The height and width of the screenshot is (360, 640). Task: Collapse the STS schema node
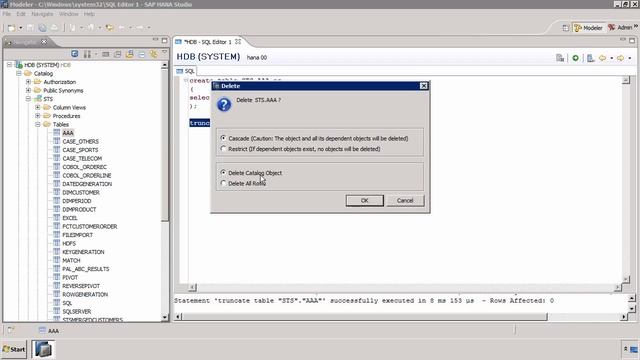(28, 99)
